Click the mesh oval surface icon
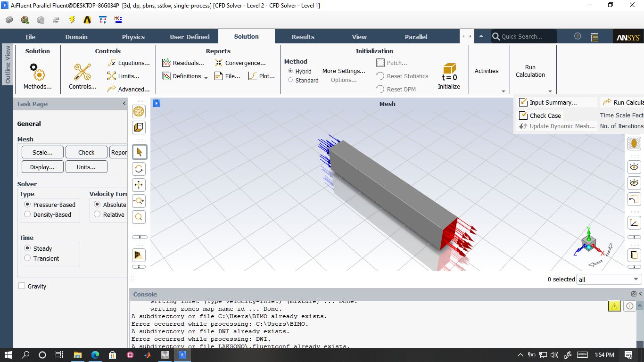Image resolution: width=644 pixels, height=362 pixels. point(634,143)
